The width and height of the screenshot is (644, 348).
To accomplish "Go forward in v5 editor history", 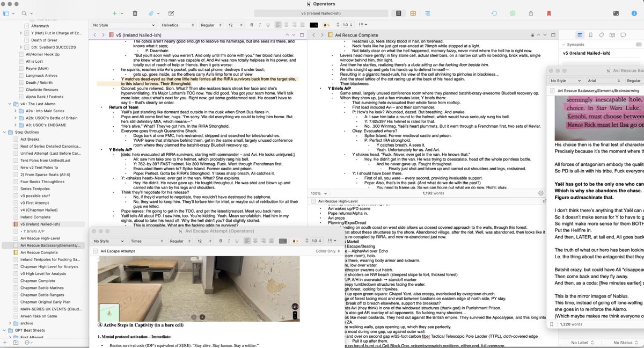I will point(103,35).
